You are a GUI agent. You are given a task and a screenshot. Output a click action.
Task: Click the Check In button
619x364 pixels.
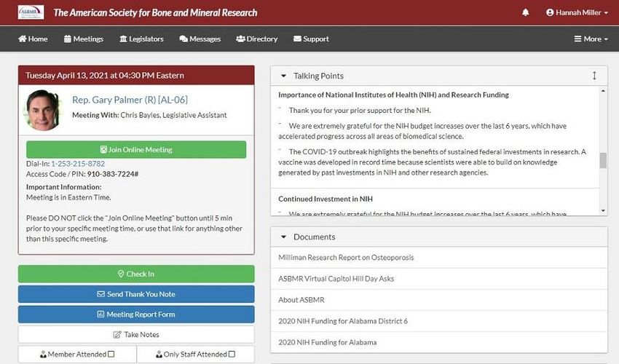click(136, 274)
